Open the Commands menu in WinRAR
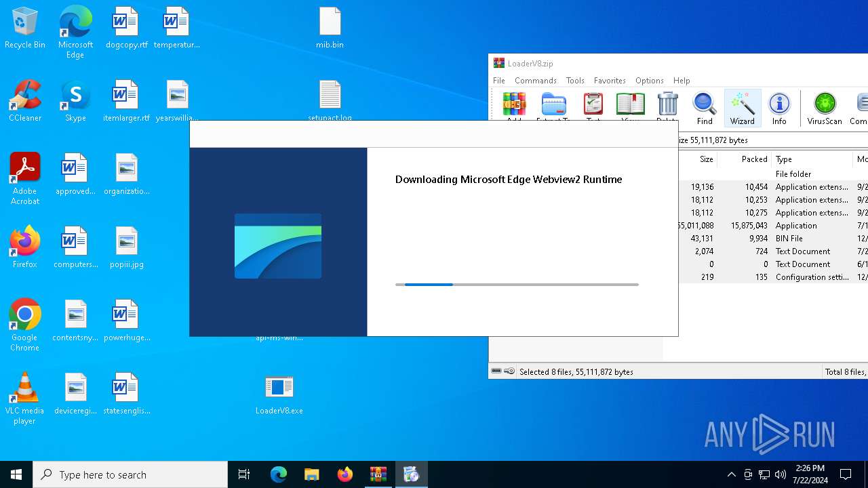The image size is (868, 488). 535,80
